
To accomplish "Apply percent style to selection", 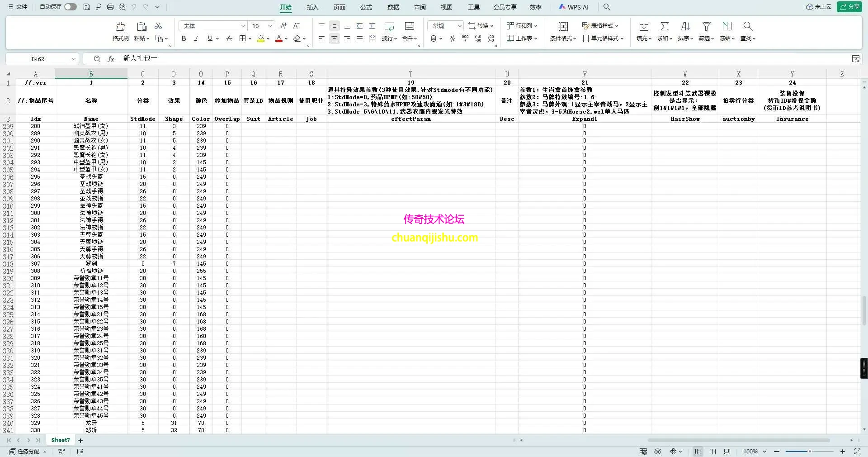I will 452,39.
